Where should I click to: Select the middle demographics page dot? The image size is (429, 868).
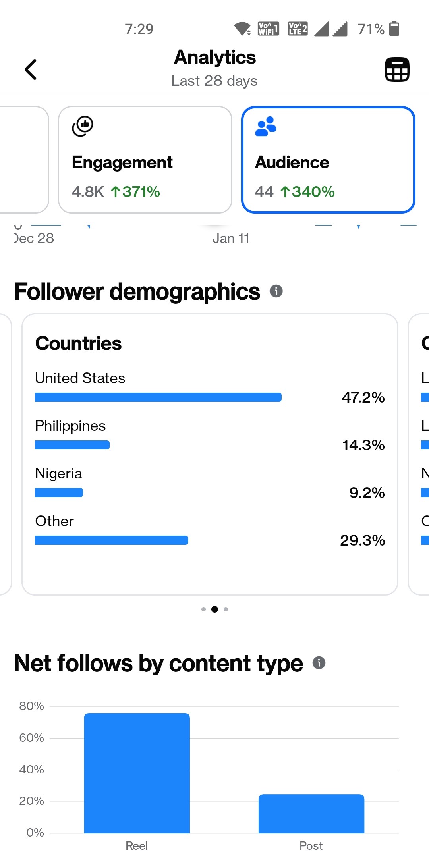[x=214, y=609]
